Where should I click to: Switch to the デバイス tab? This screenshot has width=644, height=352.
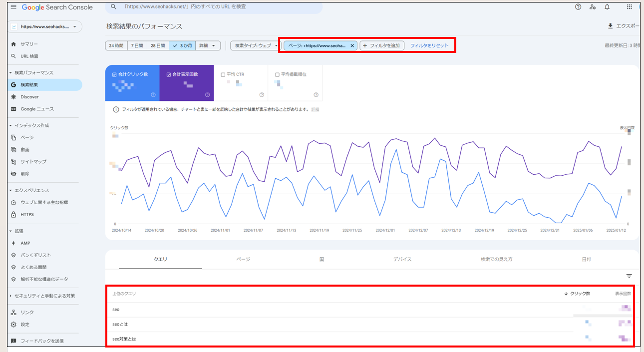tap(402, 260)
